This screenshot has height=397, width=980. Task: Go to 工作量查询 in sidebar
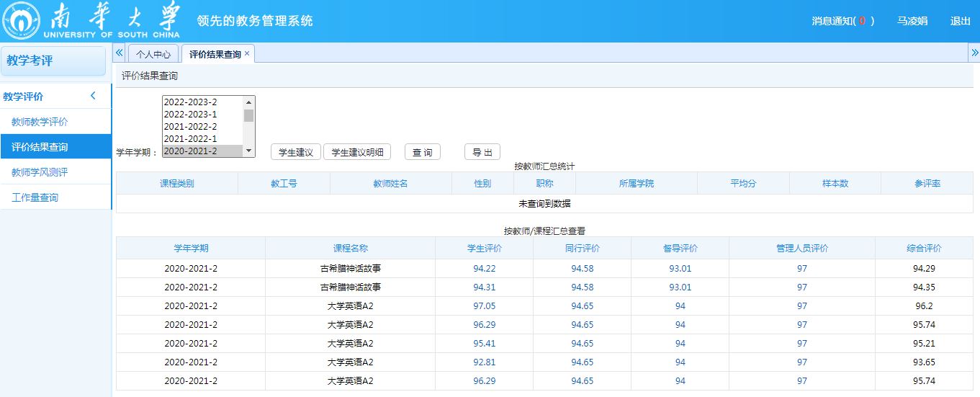click(x=35, y=197)
